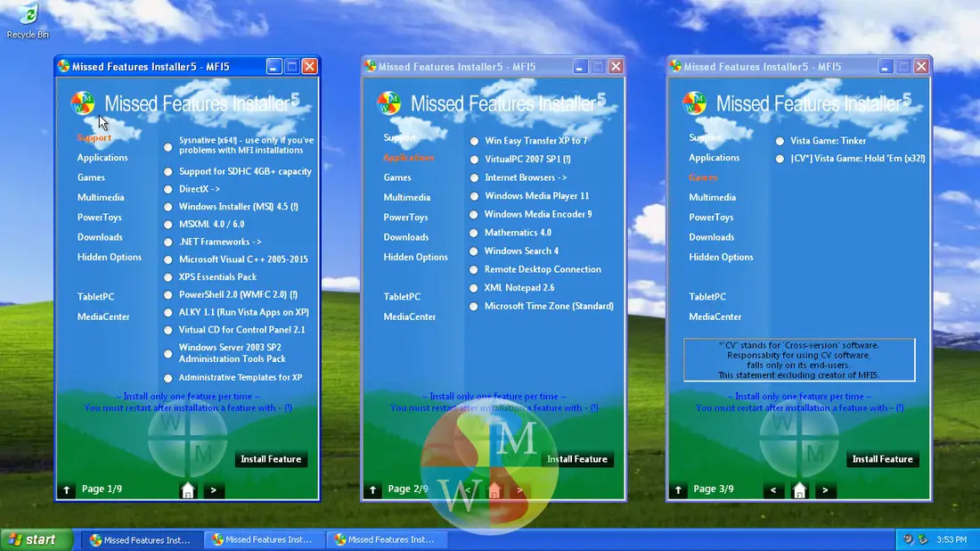
Task: Click home icon in Page 1/9 window
Action: 187,490
